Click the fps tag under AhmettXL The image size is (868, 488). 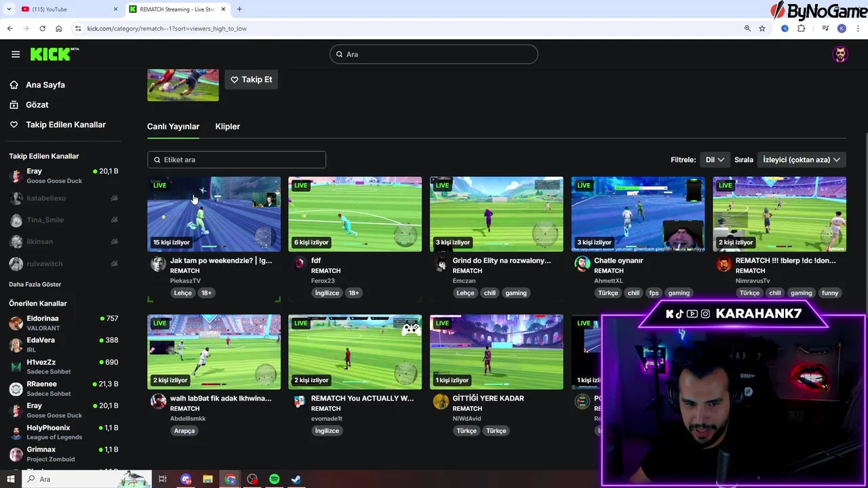coord(654,293)
